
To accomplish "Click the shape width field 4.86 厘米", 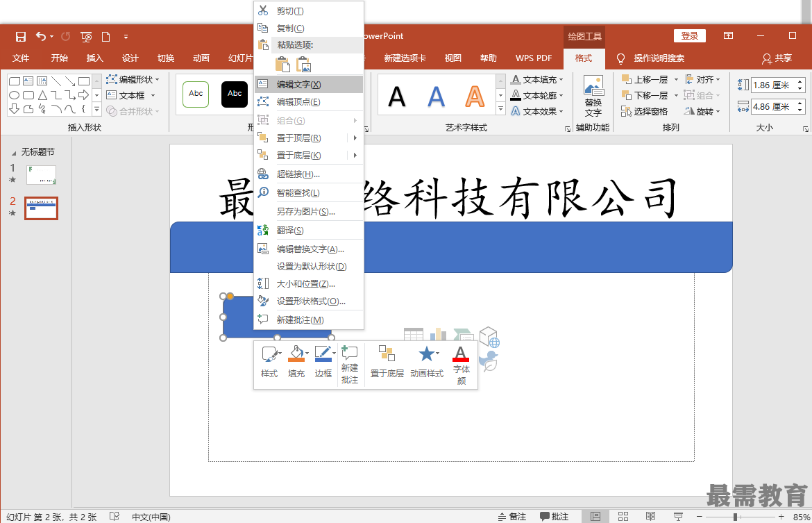I will [x=773, y=107].
